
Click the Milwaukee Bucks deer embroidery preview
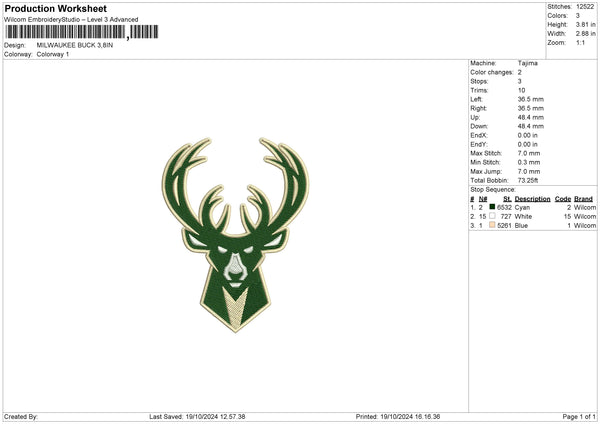point(235,235)
